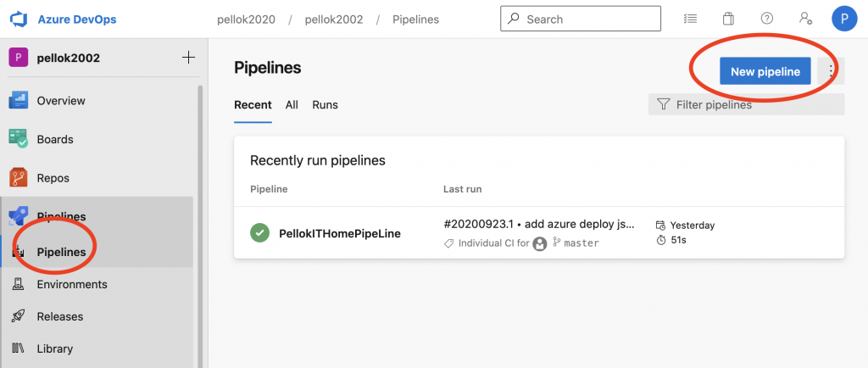The height and width of the screenshot is (368, 868).
Task: Open the PellokITHomePipeLine pipeline
Action: click(339, 233)
